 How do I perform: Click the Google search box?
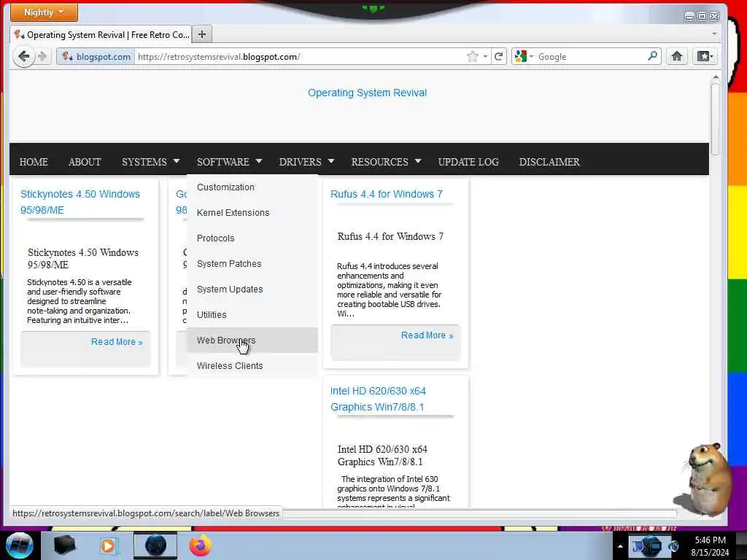click(x=591, y=57)
